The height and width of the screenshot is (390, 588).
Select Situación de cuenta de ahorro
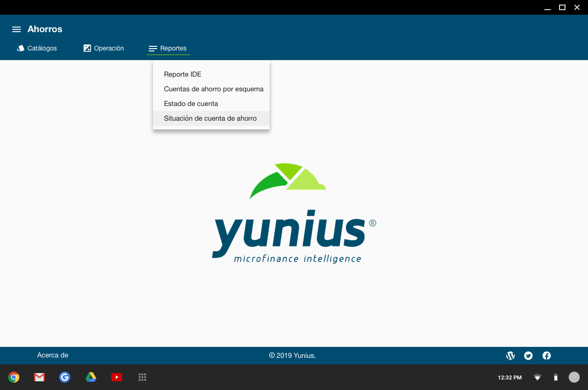pos(210,118)
